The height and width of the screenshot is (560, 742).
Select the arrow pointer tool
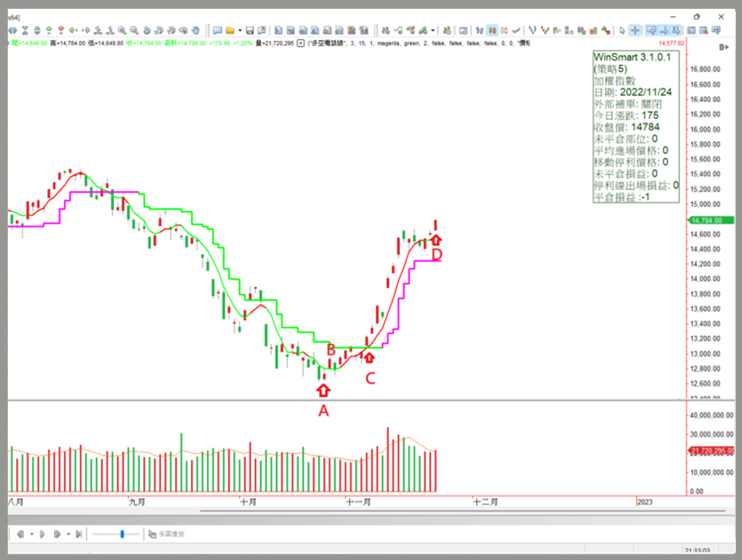[x=622, y=31]
